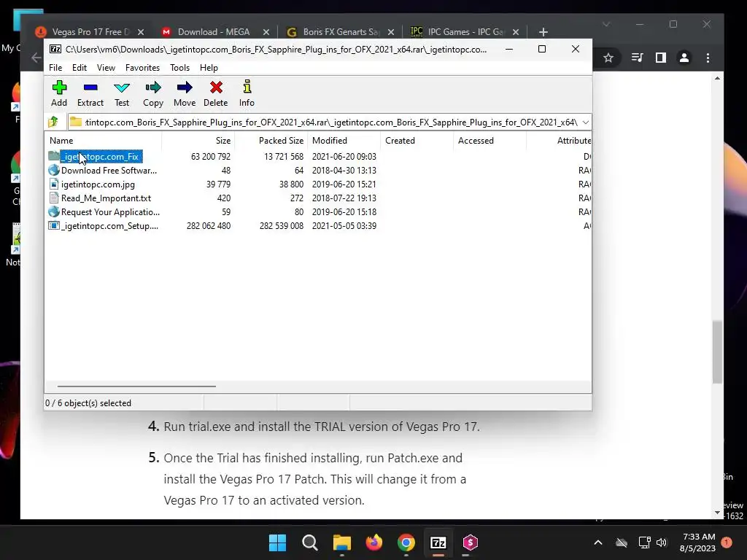
Task: Click the 7-Zip taskbar icon
Action: click(x=438, y=542)
